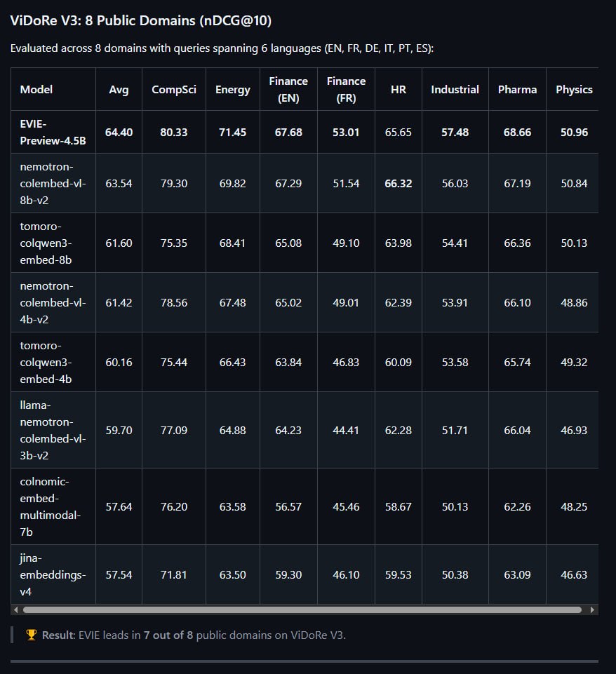Screen dimensions: 616x674
Task: Click the Finance (FR) value 44.41
Action: click(346, 430)
